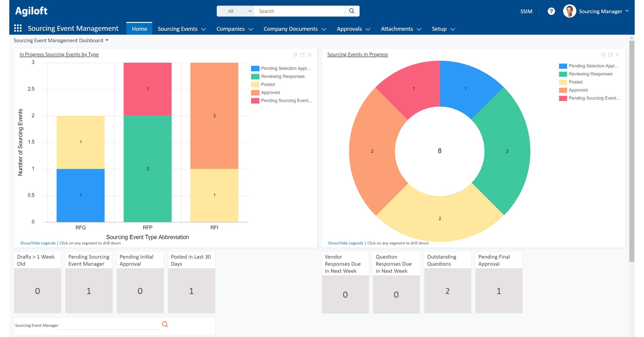Toggle Posted legend in bar chart
This screenshot has height=337, width=644.
pos(263,85)
